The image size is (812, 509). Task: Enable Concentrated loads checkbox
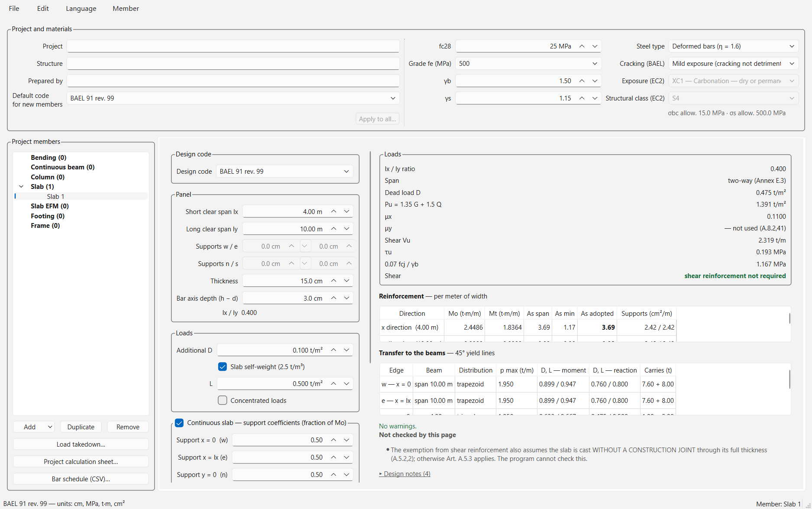(x=223, y=401)
